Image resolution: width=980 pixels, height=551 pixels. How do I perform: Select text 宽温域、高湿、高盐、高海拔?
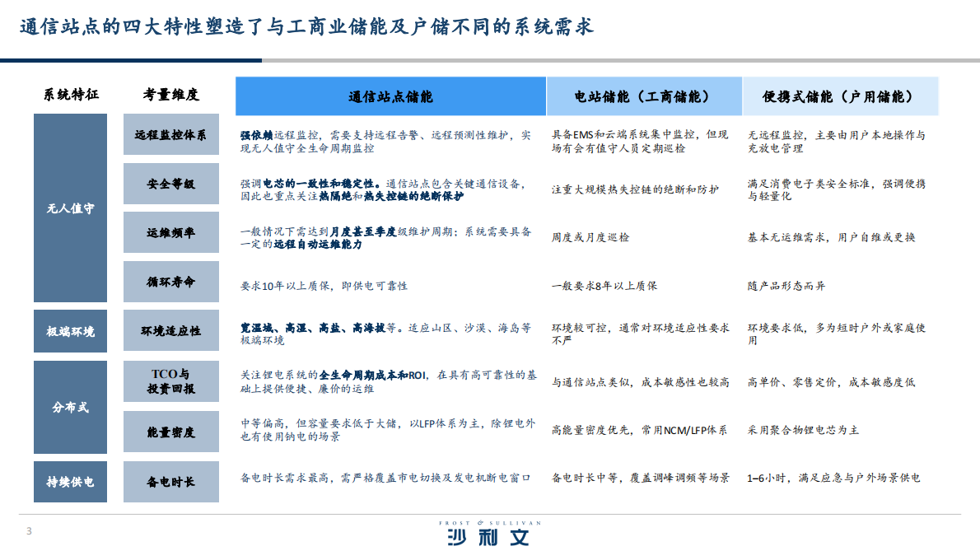tap(385, 334)
